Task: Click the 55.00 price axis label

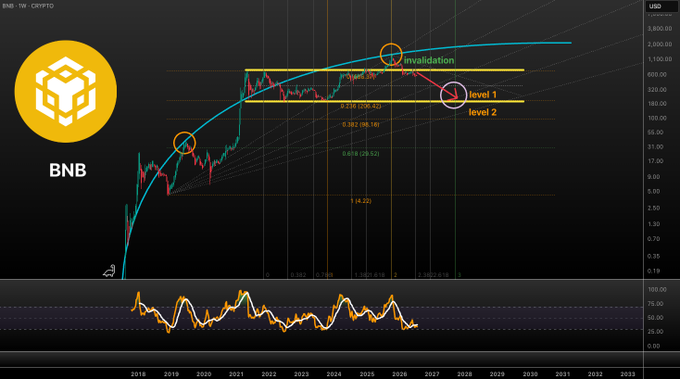Action: (x=655, y=132)
